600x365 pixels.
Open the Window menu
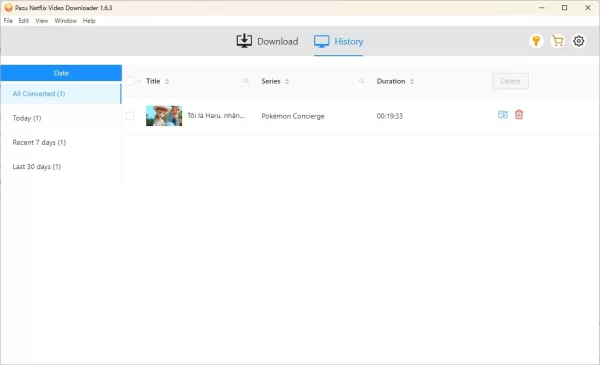pos(65,21)
